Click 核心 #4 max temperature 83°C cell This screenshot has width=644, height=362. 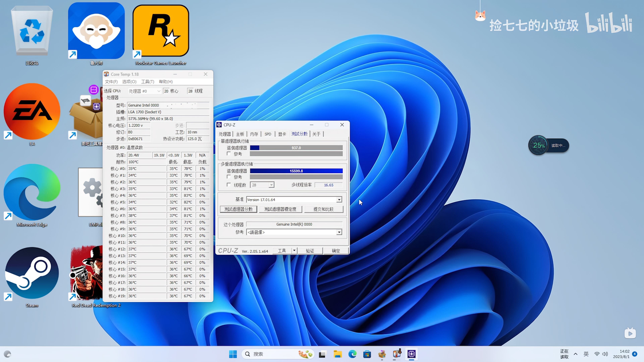(188, 195)
